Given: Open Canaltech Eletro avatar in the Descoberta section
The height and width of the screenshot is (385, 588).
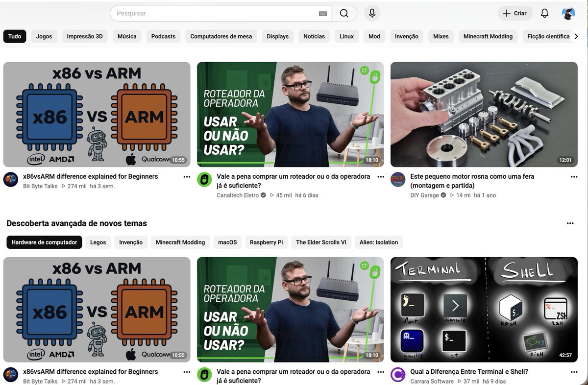Looking at the screenshot, I should tap(204, 375).
